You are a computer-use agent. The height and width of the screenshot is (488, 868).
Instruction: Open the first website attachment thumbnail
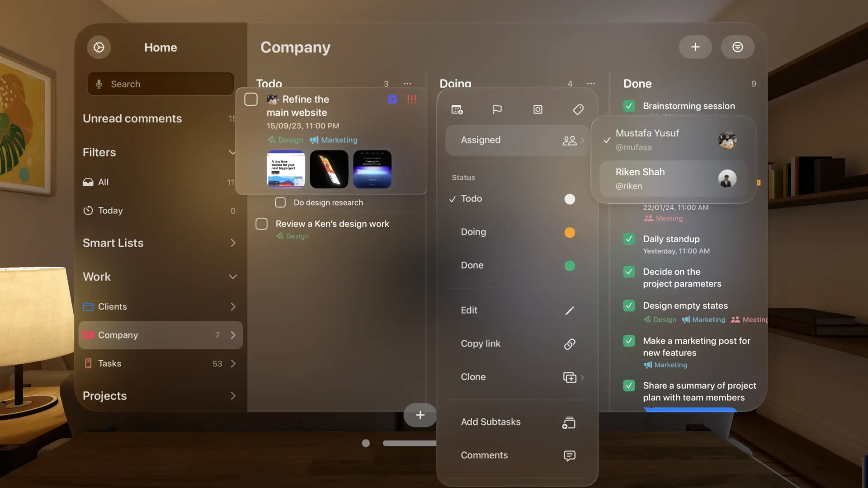285,169
